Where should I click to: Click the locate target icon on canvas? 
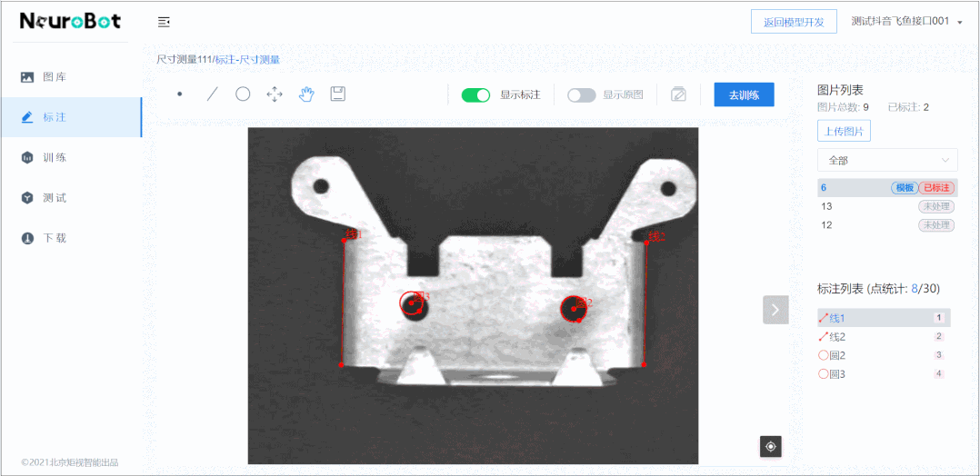tap(770, 446)
